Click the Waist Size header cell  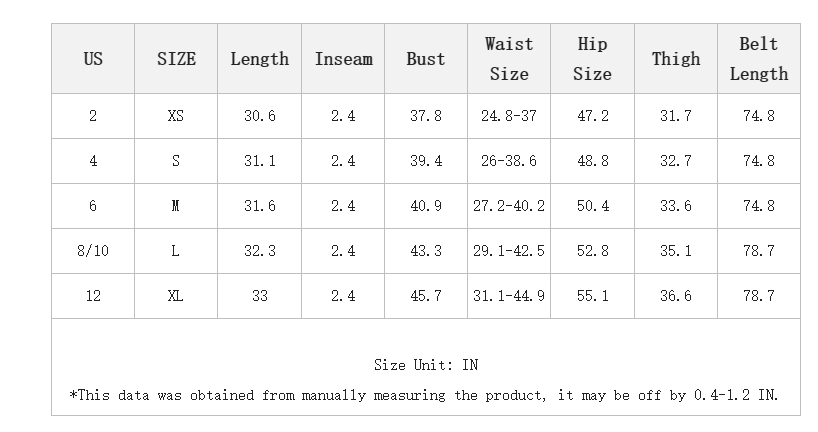(x=509, y=59)
